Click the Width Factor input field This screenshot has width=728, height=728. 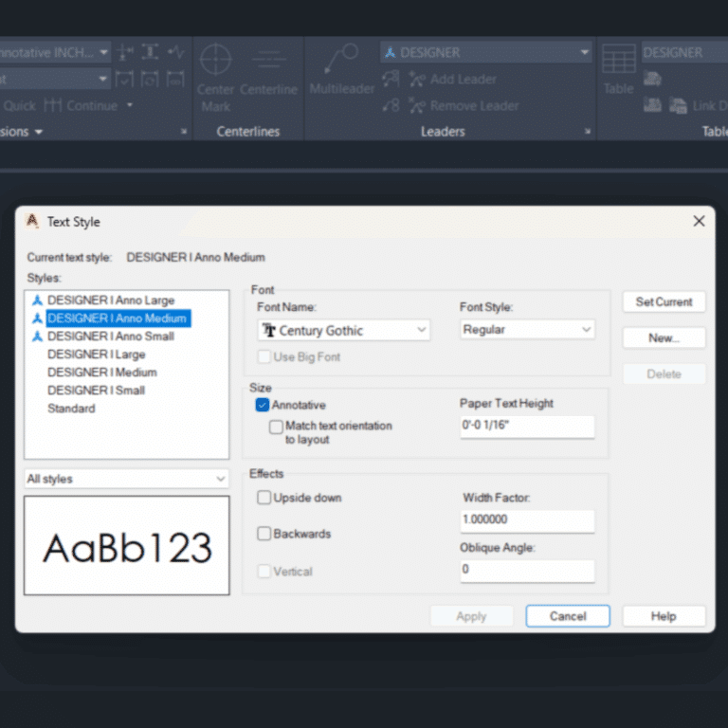click(x=526, y=520)
